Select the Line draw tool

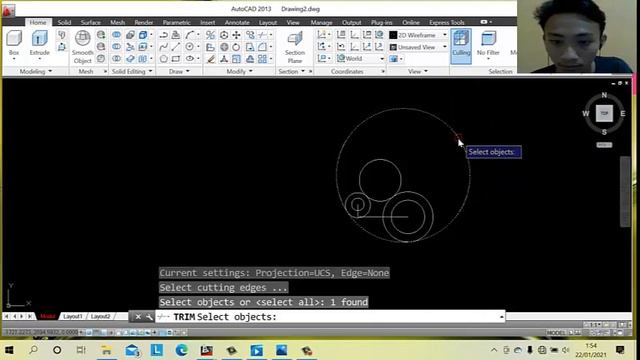tap(176, 47)
